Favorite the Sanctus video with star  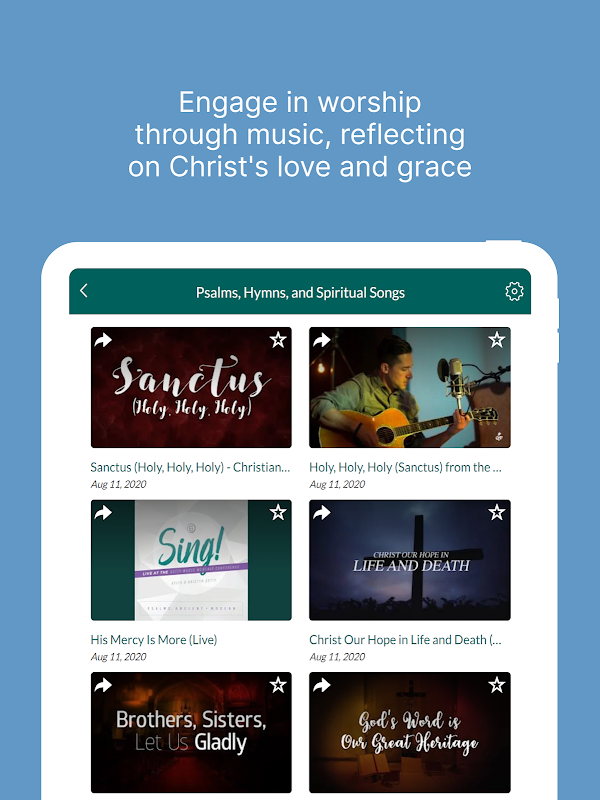[278, 339]
